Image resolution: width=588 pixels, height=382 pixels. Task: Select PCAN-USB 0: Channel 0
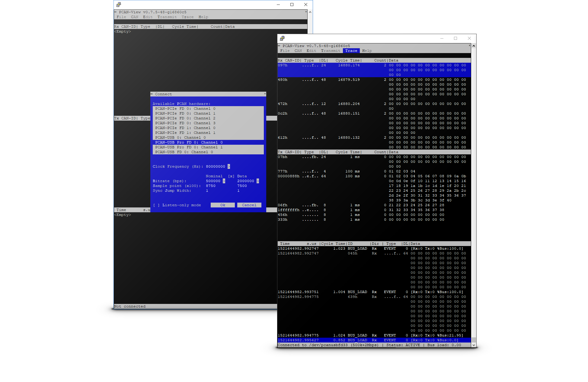[208, 137]
